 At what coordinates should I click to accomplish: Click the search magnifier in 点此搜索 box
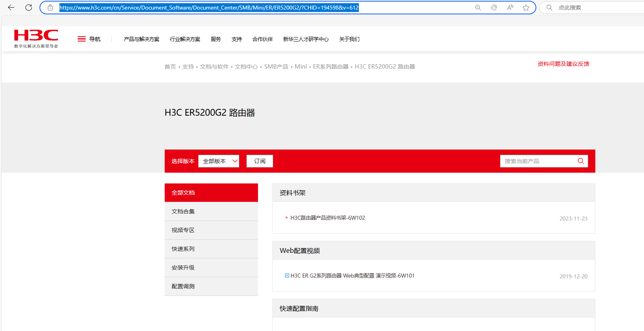click(x=549, y=8)
